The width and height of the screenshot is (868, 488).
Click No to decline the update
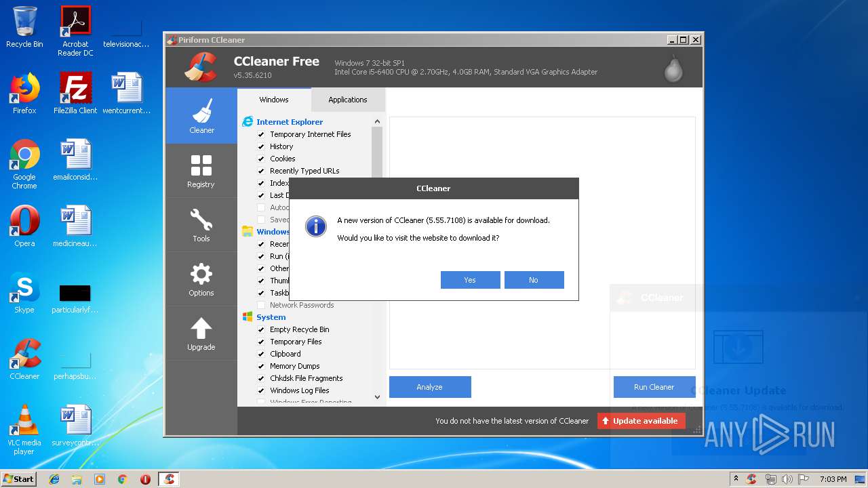(534, 280)
